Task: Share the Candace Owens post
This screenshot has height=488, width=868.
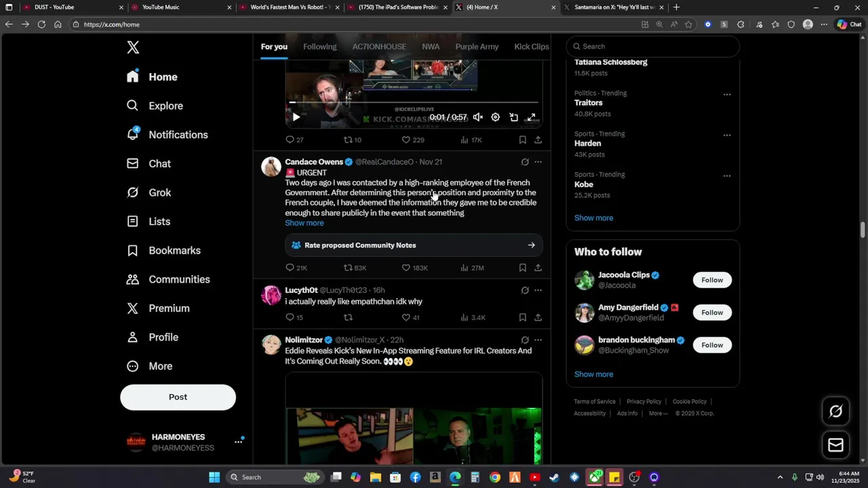Action: 538,268
